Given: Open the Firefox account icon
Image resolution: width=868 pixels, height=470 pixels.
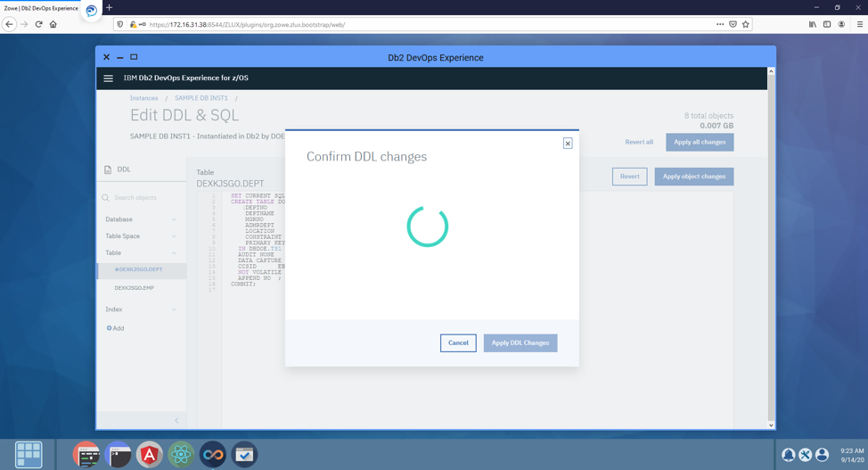Looking at the screenshot, I should pyautogui.click(x=841, y=24).
